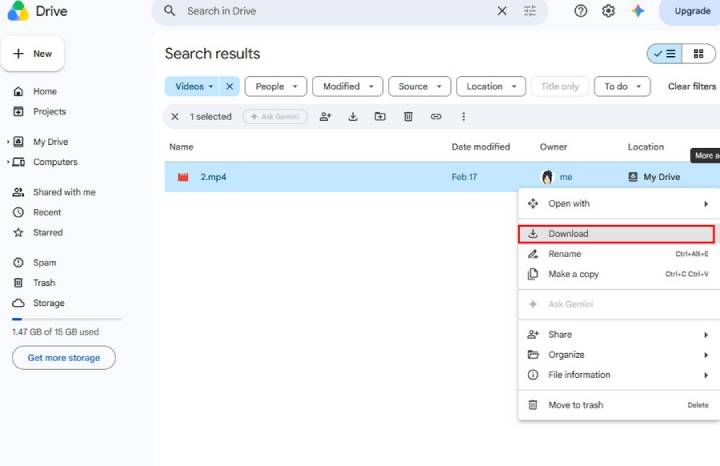Click My Drive location of 2.mp4
720x466 pixels.
tap(654, 177)
